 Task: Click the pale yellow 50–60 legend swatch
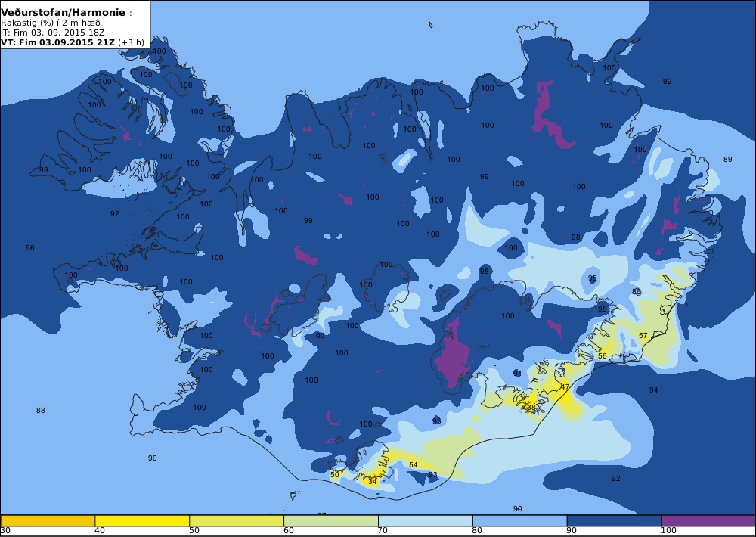(237, 520)
